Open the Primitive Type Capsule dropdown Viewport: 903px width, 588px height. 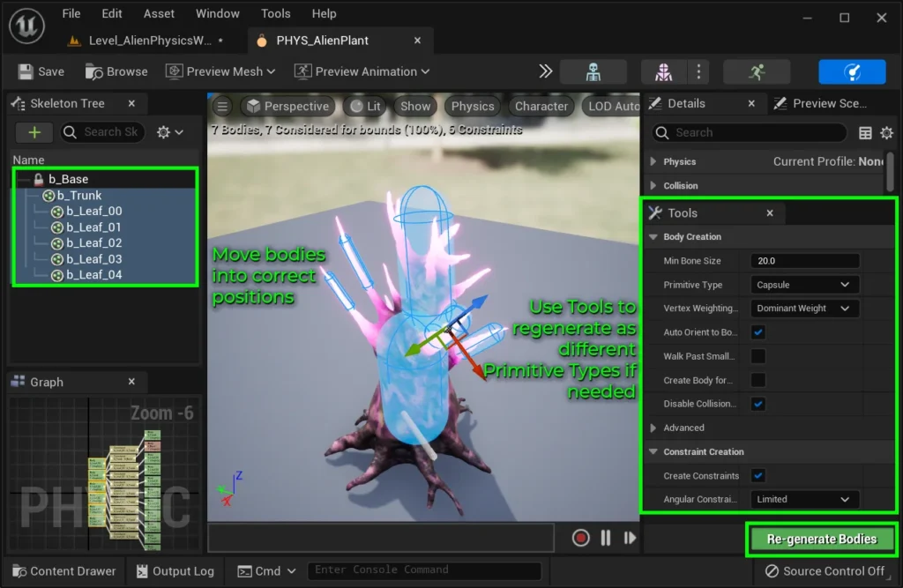pyautogui.click(x=804, y=285)
